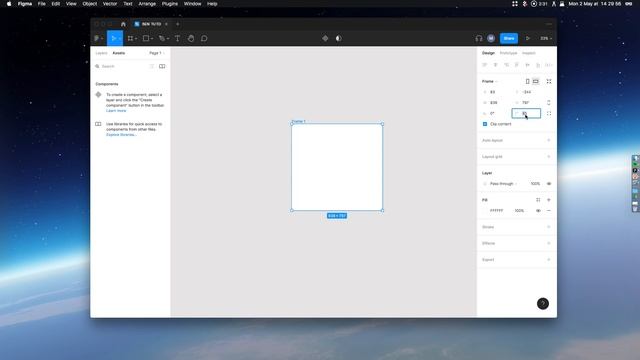Open the Figma main menu icon
The height and width of the screenshot is (360, 640).
point(98,38)
